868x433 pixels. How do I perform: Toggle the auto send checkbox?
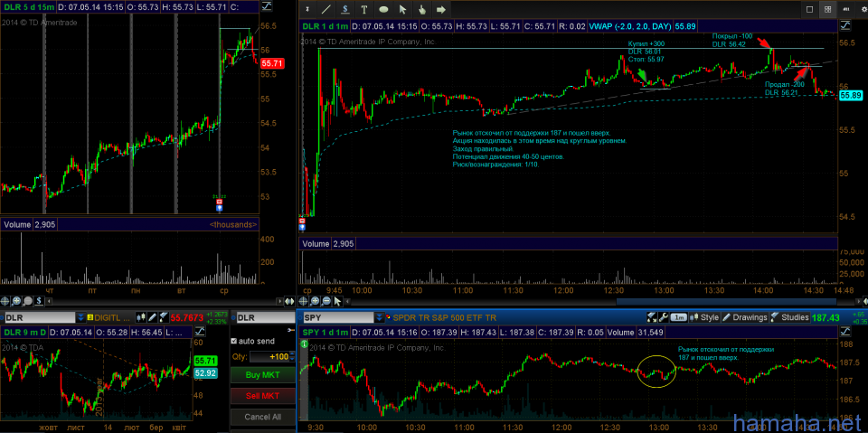tap(233, 341)
